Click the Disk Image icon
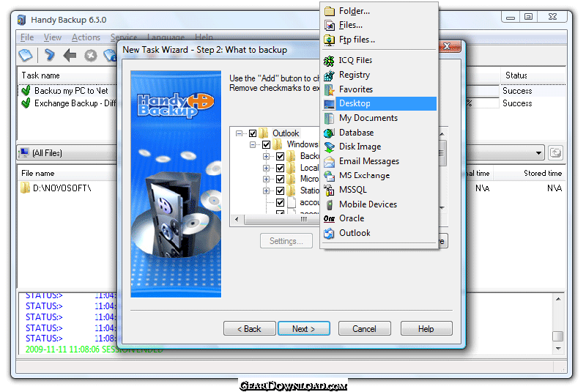The height and width of the screenshot is (392, 586). [329, 147]
